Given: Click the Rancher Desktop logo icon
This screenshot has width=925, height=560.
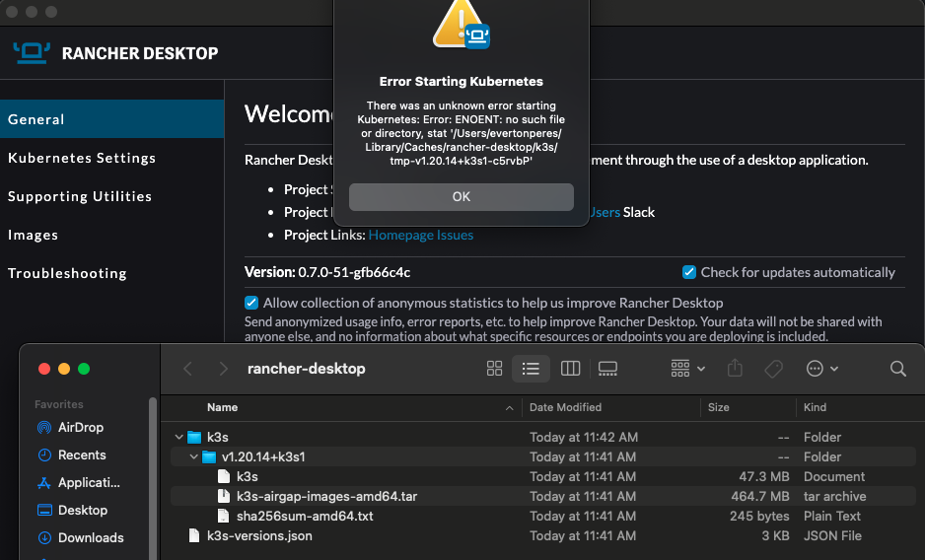Looking at the screenshot, I should tap(32, 53).
